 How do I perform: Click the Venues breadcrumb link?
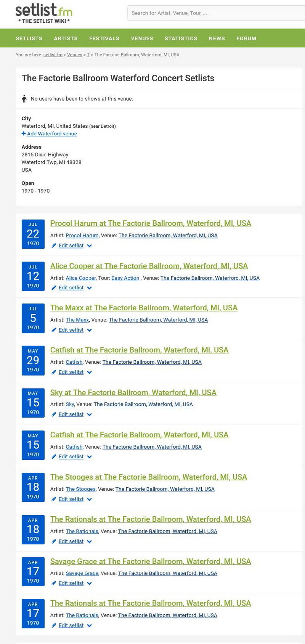75,55
